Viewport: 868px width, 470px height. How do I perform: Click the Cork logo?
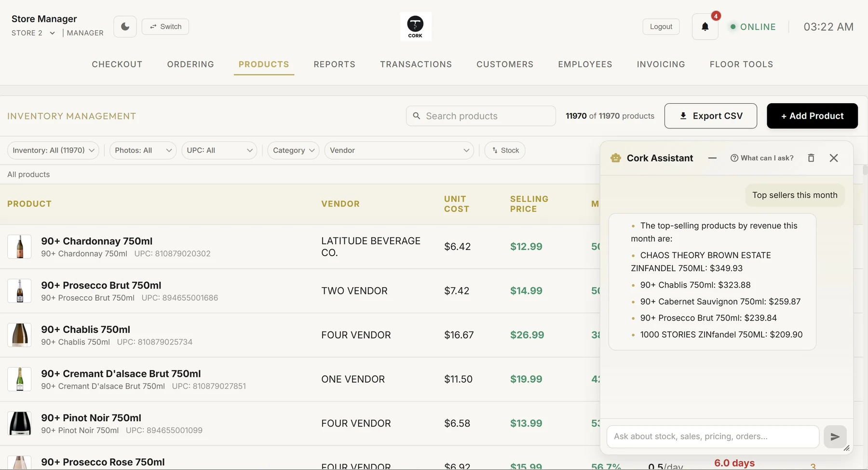pyautogui.click(x=415, y=27)
